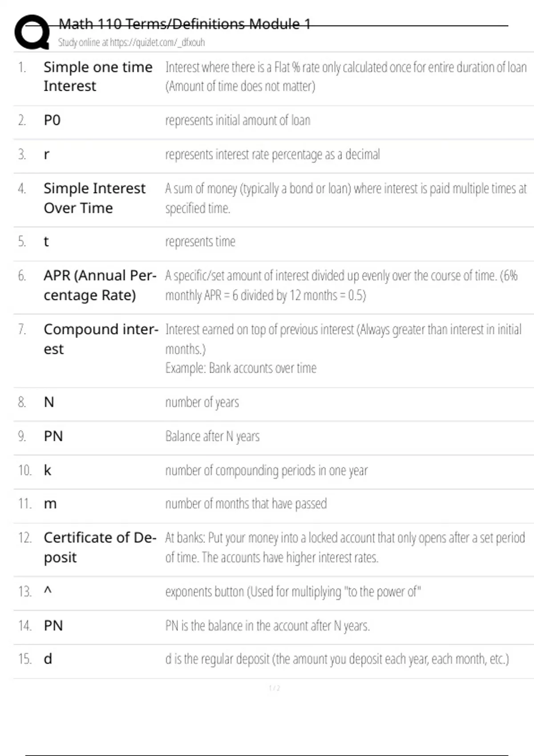Click the Simple Interest Over Time term

[x=94, y=198]
